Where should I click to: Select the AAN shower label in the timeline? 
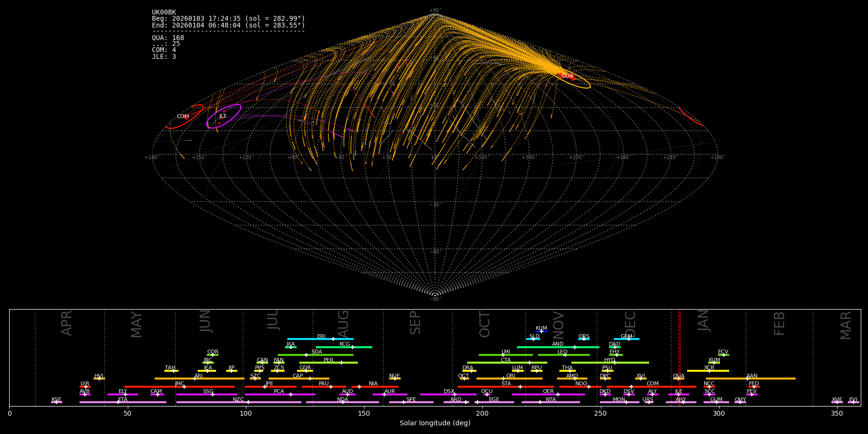[x=752, y=376]
